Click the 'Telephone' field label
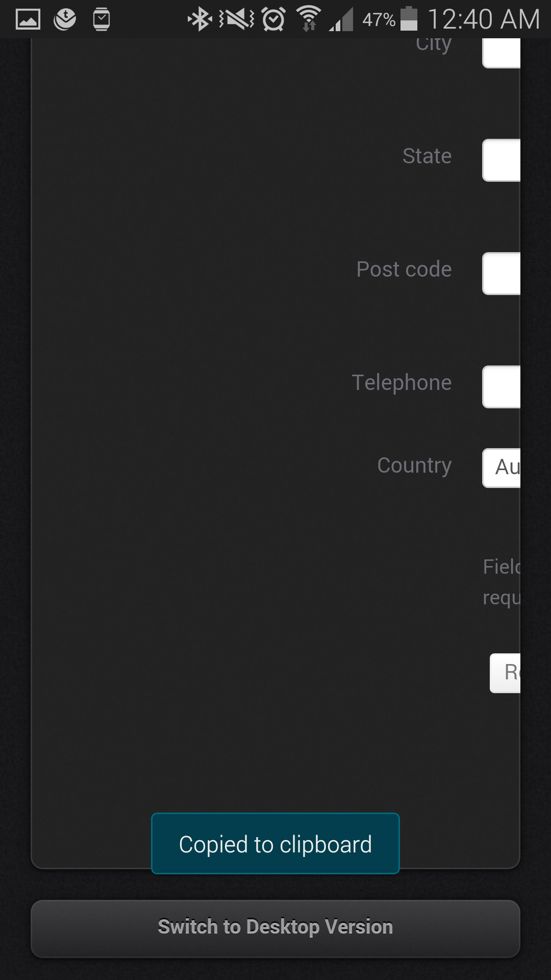Screen dimensions: 551x980 [402, 382]
